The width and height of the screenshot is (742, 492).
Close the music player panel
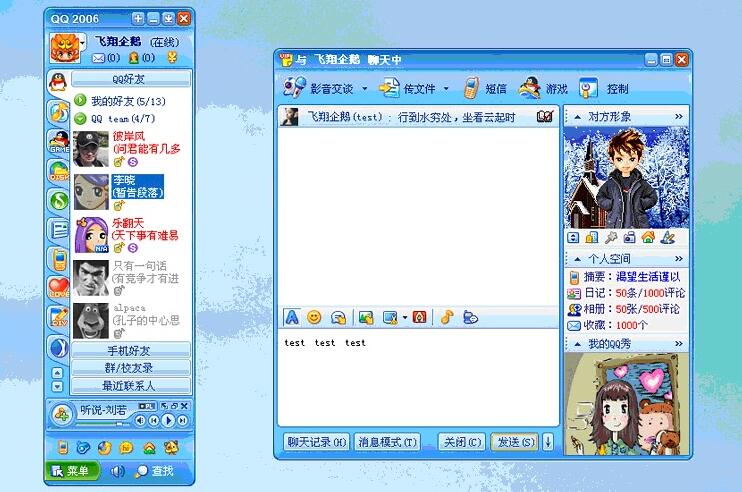(x=184, y=406)
